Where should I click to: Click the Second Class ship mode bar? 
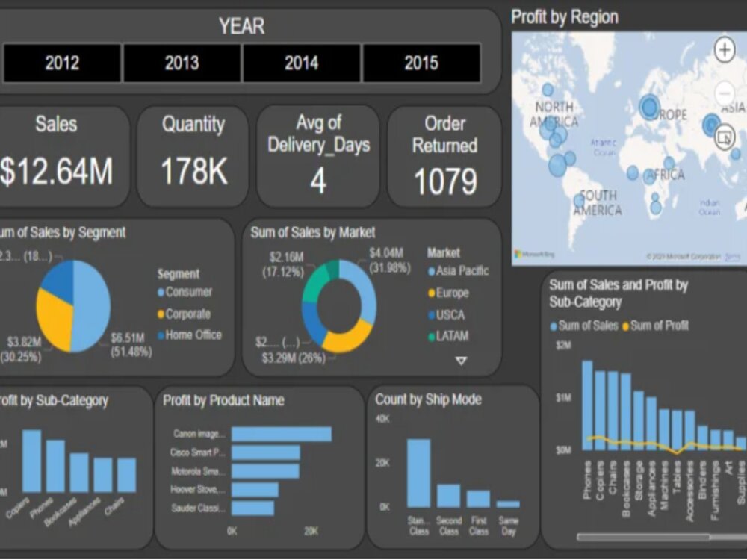pos(449,496)
